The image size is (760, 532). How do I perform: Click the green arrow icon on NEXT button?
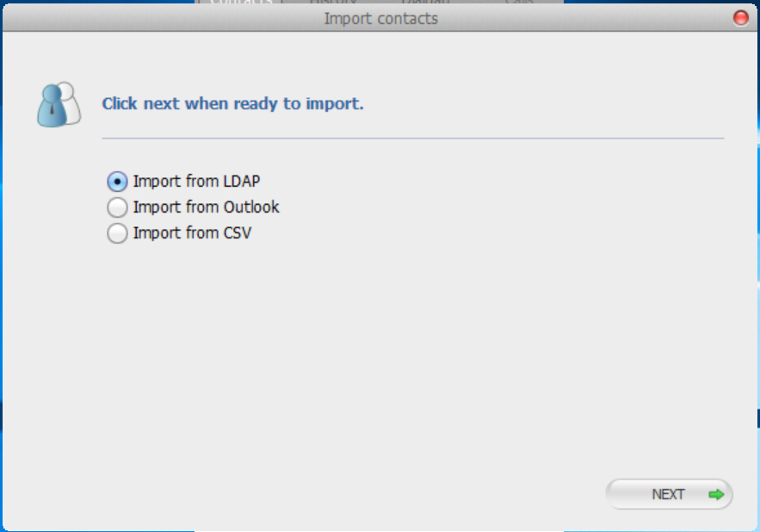pos(714,494)
